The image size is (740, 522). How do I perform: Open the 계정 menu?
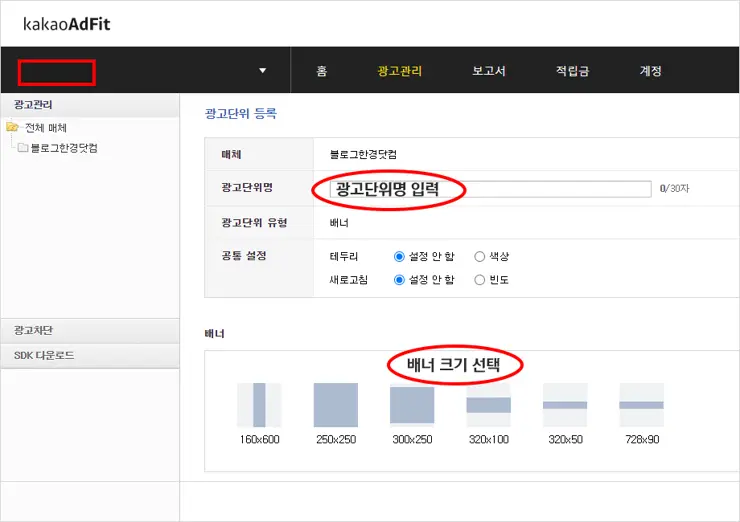coord(650,71)
